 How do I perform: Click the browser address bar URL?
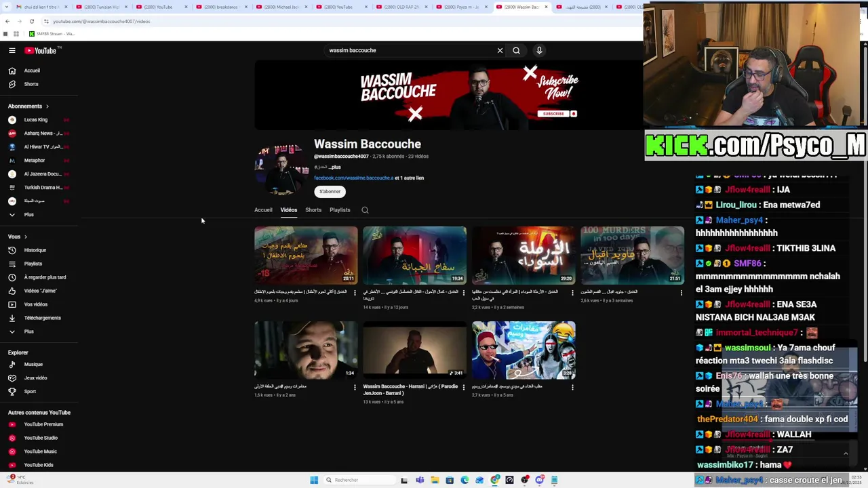pyautogui.click(x=102, y=21)
